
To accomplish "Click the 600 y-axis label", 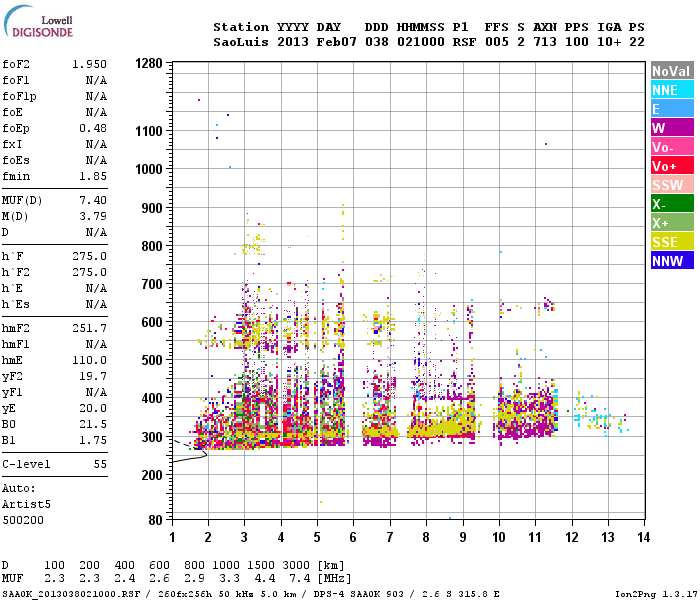I will [x=152, y=322].
